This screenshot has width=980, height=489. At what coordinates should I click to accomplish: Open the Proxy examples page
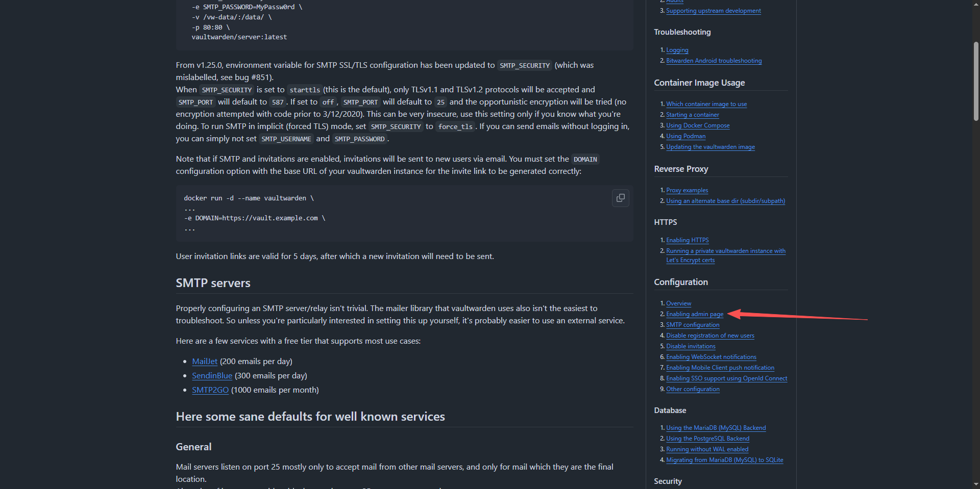[x=687, y=190]
